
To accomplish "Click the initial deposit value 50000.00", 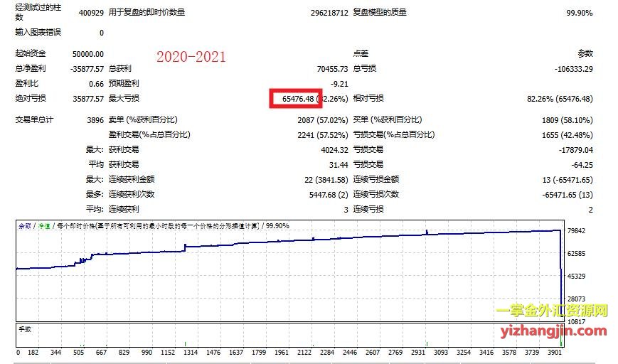I will 88,54.
